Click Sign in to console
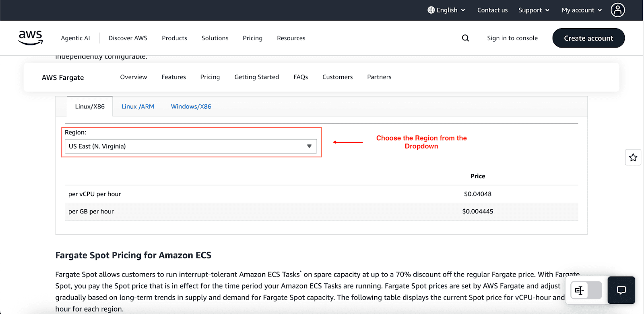The width and height of the screenshot is (644, 314). pyautogui.click(x=512, y=38)
